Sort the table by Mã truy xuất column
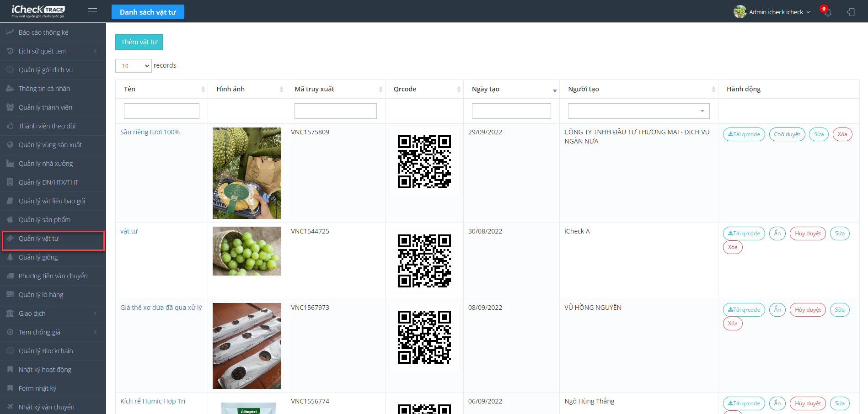This screenshot has width=868, height=414. 336,89
